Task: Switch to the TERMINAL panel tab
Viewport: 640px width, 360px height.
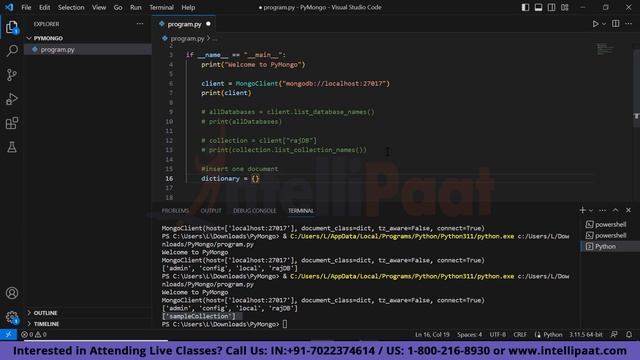Action: click(x=301, y=211)
